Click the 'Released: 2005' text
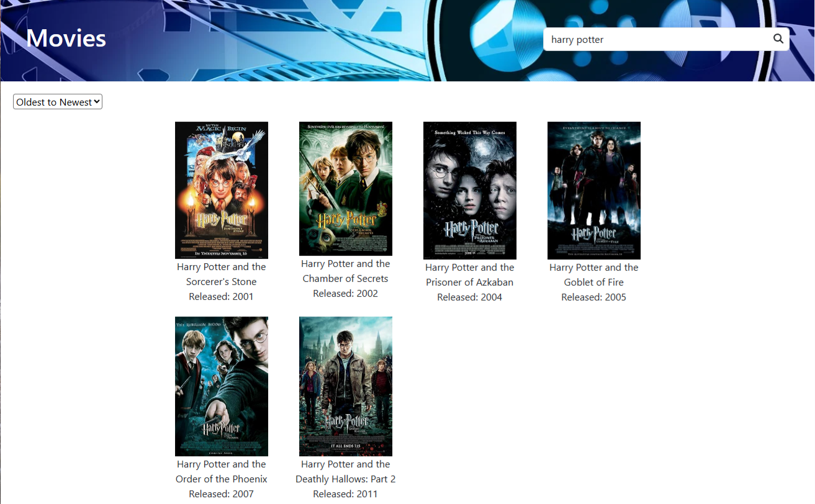The width and height of the screenshot is (815, 504). (594, 297)
